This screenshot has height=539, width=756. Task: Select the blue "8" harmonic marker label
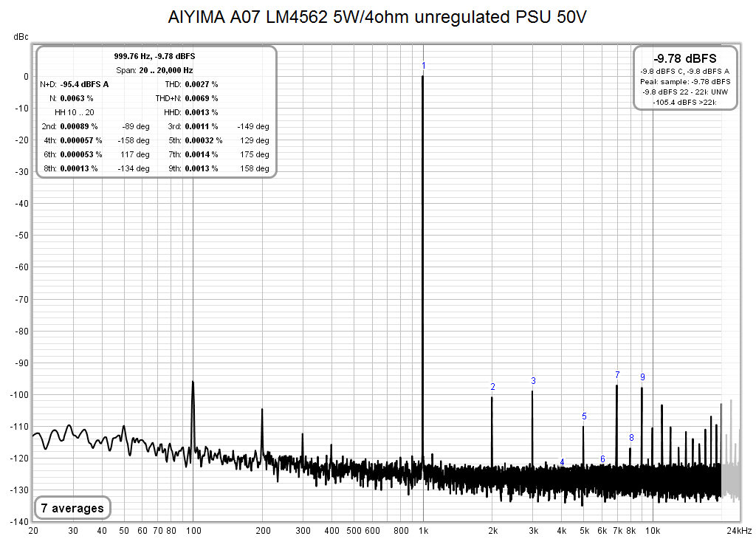pyautogui.click(x=632, y=438)
